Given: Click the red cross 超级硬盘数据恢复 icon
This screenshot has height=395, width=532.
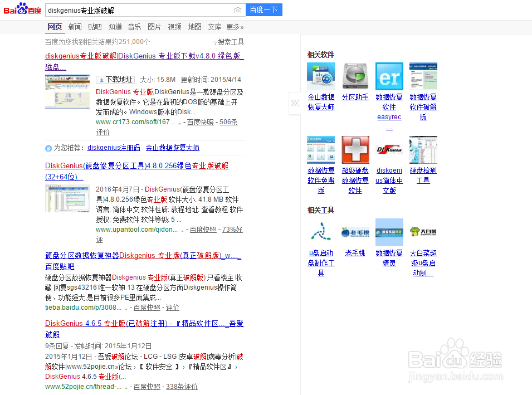Looking at the screenshot, I should coord(355,149).
